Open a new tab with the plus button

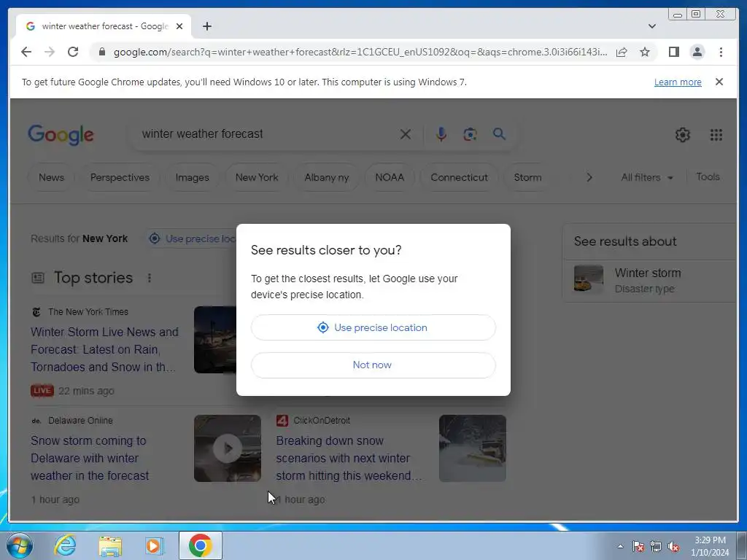point(206,26)
